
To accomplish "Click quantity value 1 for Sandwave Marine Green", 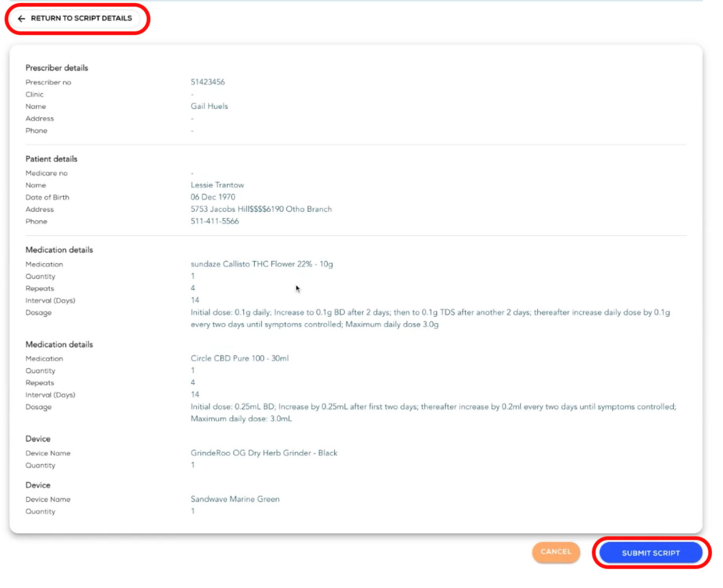I will click(193, 511).
